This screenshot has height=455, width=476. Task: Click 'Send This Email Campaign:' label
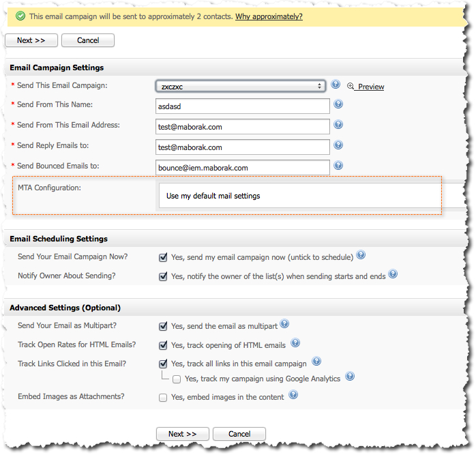pos(62,85)
